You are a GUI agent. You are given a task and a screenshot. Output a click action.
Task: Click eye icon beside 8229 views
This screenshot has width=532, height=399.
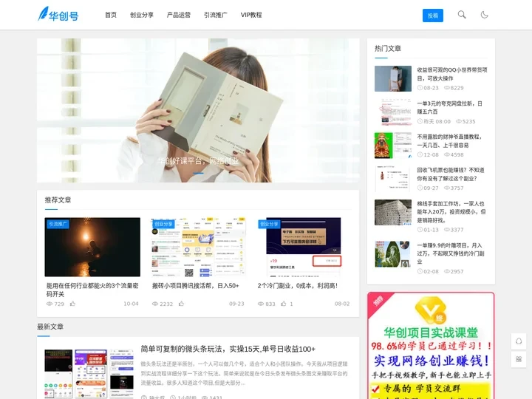pos(447,88)
